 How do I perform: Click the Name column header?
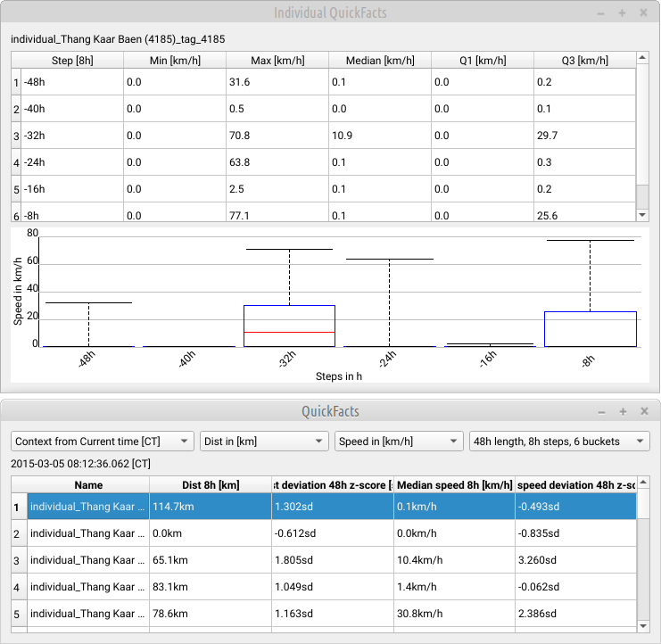coord(88,485)
